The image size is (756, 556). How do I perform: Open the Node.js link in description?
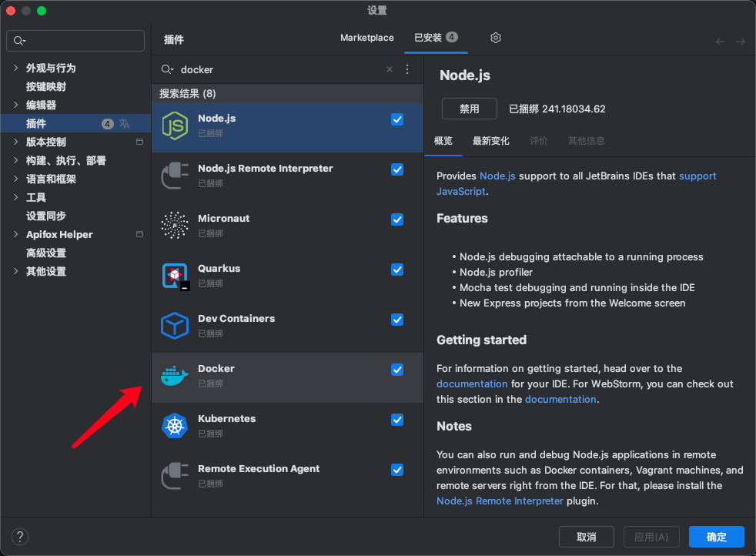coord(497,176)
